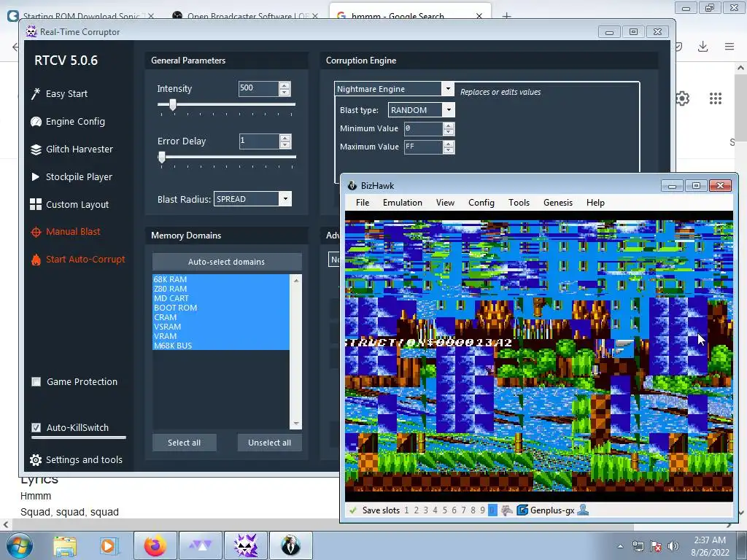Toggle the Auto-KillSwitch checkbox
The width and height of the screenshot is (747, 560).
tap(36, 427)
